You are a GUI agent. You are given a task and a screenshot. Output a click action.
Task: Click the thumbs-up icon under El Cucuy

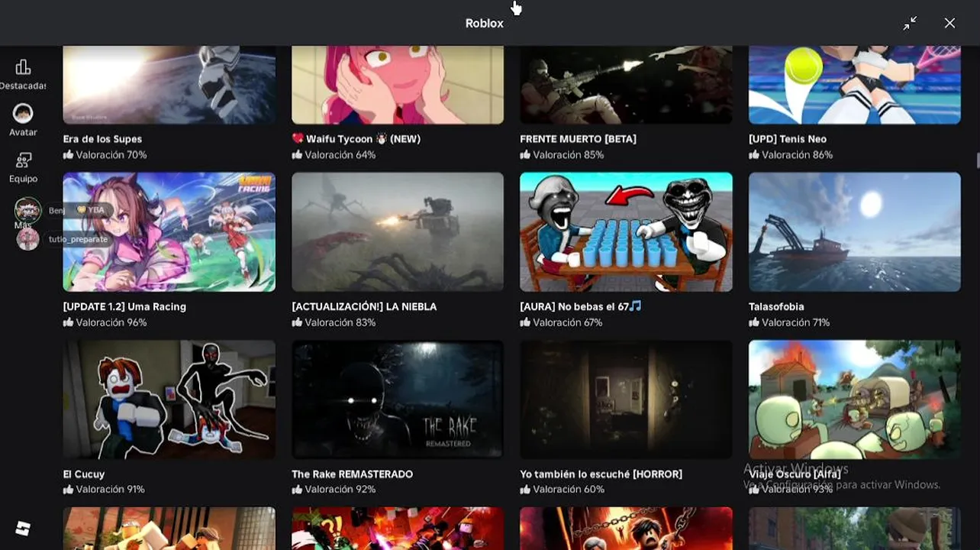pyautogui.click(x=68, y=489)
